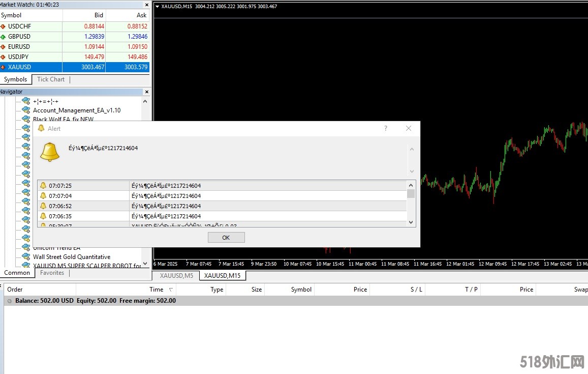Screen dimensions: 588x374
Task: Click GBPUSD up-arrow direction icon
Action: coord(3,37)
